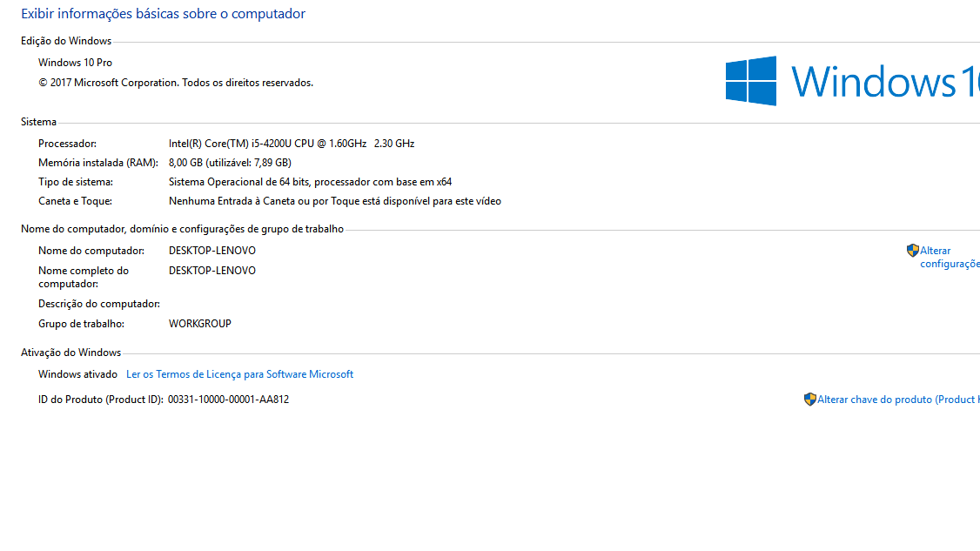Click the Descrição do computador label

point(98,304)
